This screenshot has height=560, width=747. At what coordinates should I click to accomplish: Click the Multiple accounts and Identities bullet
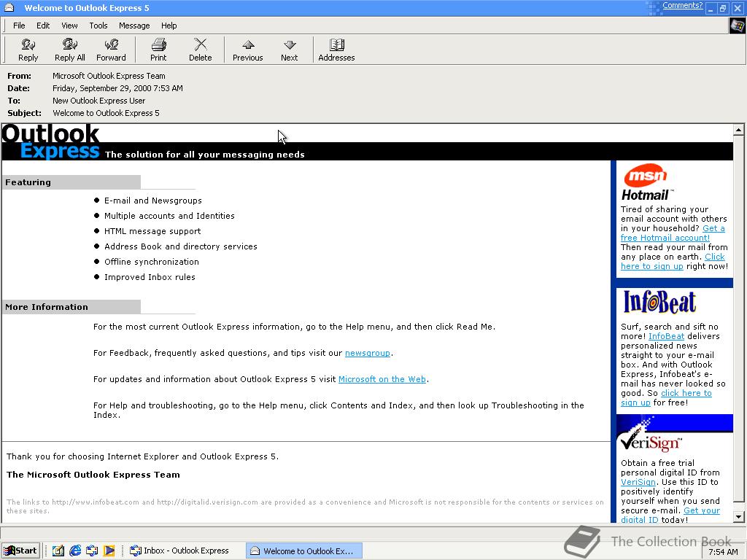(x=169, y=216)
